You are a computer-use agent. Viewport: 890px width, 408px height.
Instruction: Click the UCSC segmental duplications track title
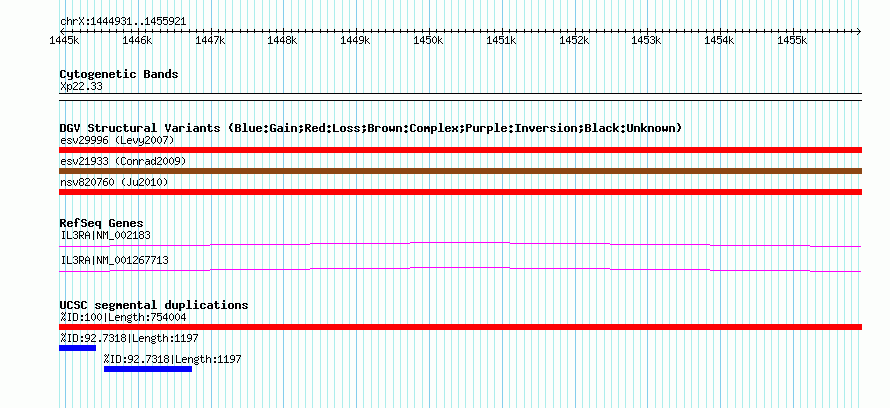[x=154, y=305]
